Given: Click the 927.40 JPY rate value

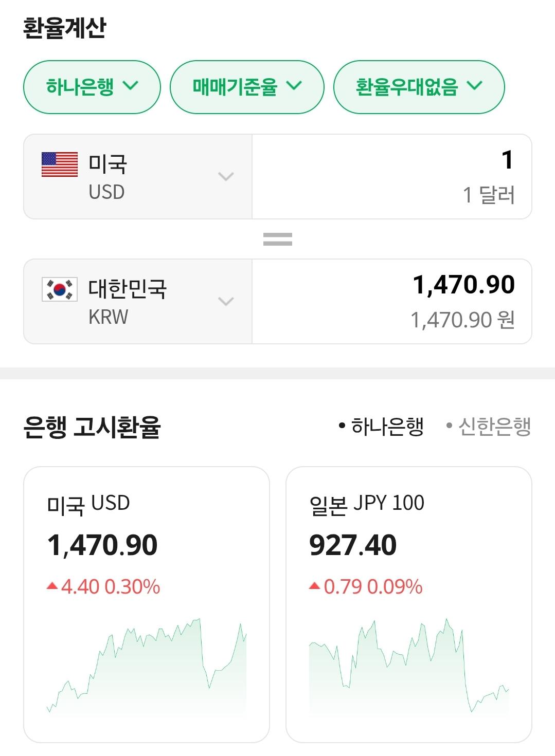Looking at the screenshot, I should (x=353, y=545).
